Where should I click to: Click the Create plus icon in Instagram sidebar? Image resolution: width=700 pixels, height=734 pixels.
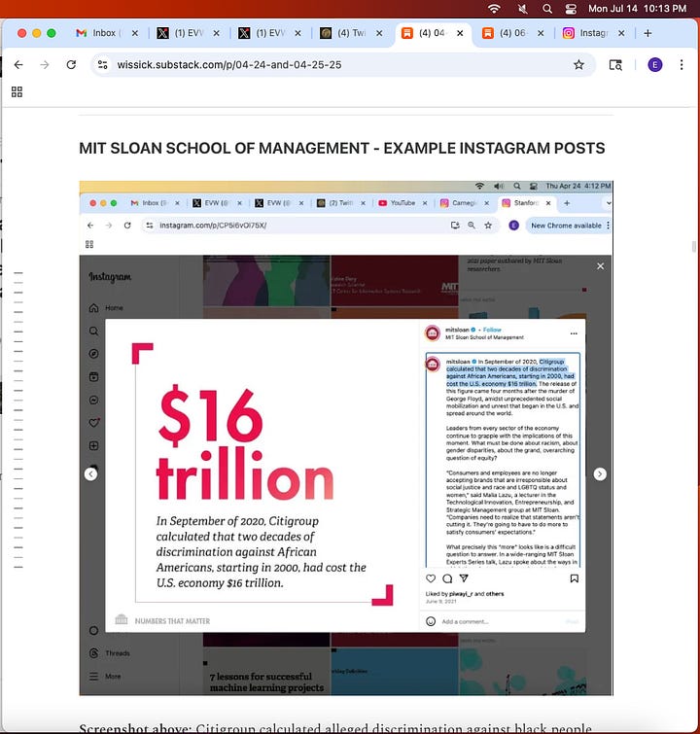(93, 445)
